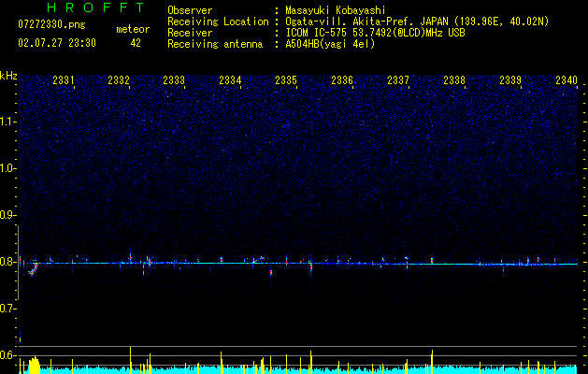Click the Receiving antenna label
The image size is (588, 374).
click(215, 44)
